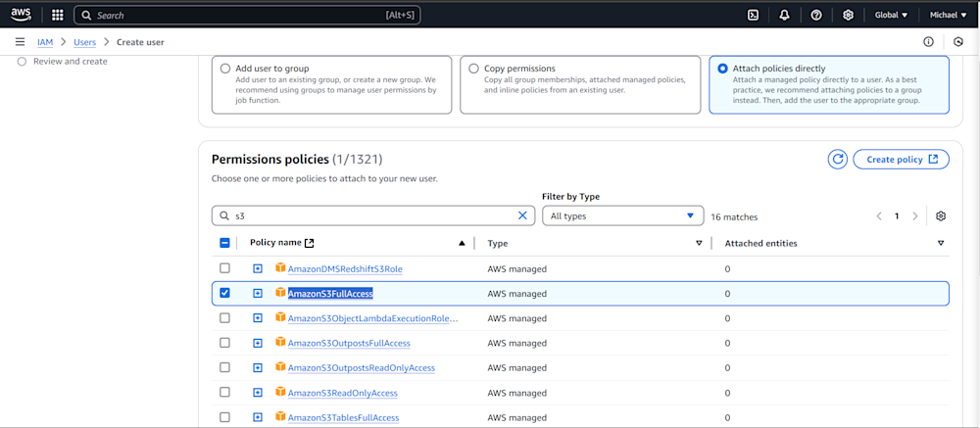Click the AmazonS3FullAccess policy box icon
Screen dimensions: 980x428
tap(280, 293)
